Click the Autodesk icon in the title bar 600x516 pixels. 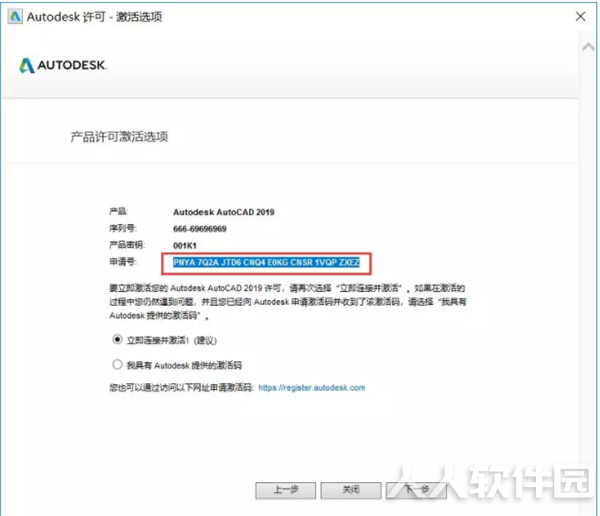pyautogui.click(x=15, y=17)
